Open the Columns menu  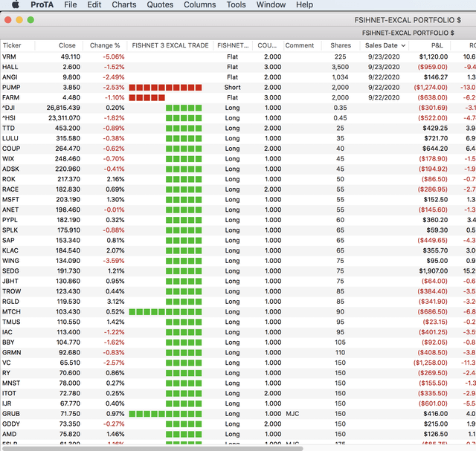[x=200, y=4]
